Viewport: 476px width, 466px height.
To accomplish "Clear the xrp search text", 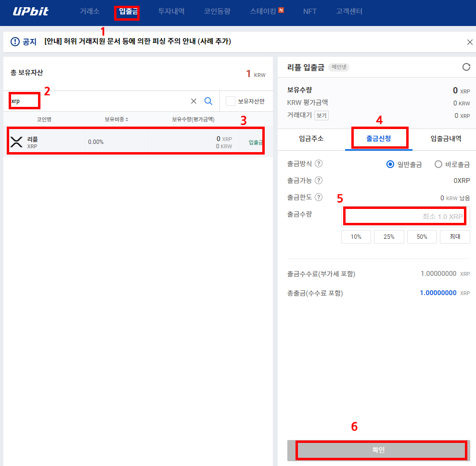I will 193,101.
